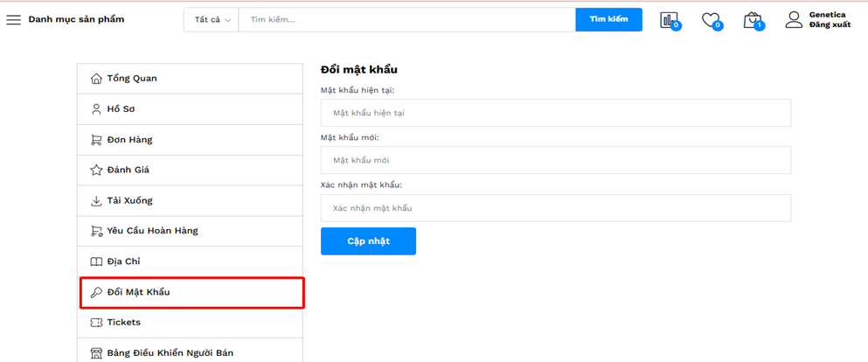Click the download icon beside Tải Xuống
This screenshot has height=362, width=868.
[x=96, y=201]
